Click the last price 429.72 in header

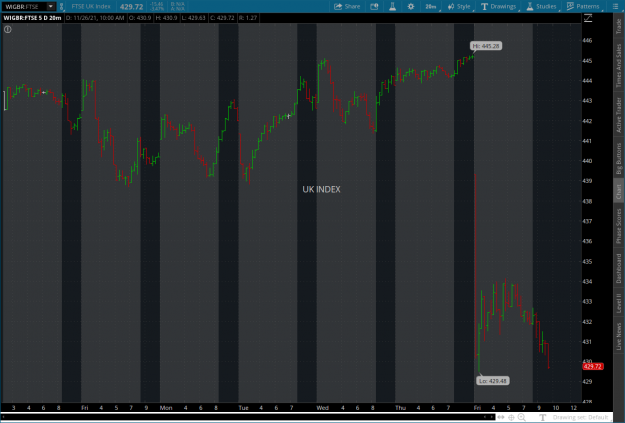[132, 6]
